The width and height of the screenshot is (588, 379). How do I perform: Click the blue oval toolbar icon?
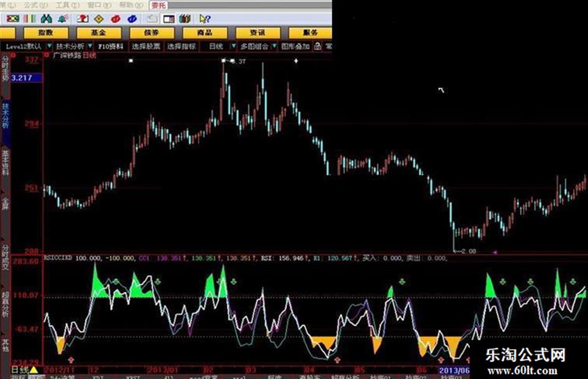coord(133,19)
